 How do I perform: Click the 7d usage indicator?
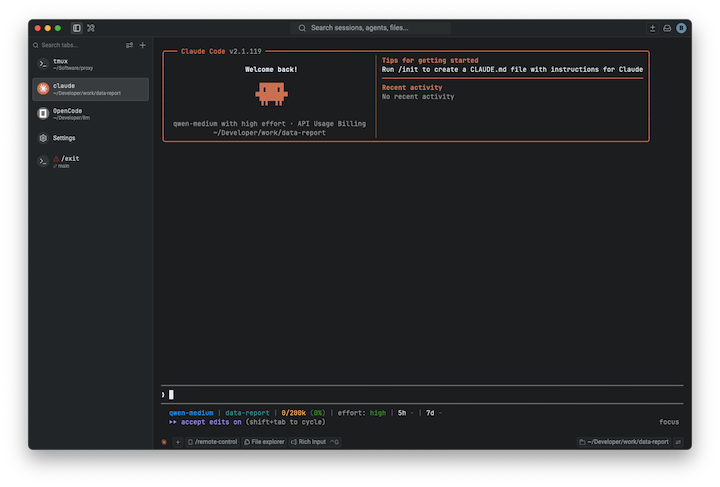(x=430, y=413)
